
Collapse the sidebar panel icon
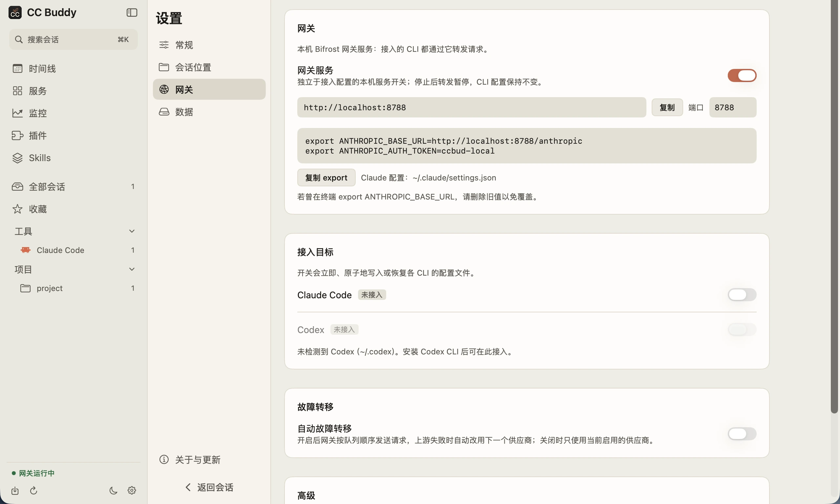click(132, 12)
